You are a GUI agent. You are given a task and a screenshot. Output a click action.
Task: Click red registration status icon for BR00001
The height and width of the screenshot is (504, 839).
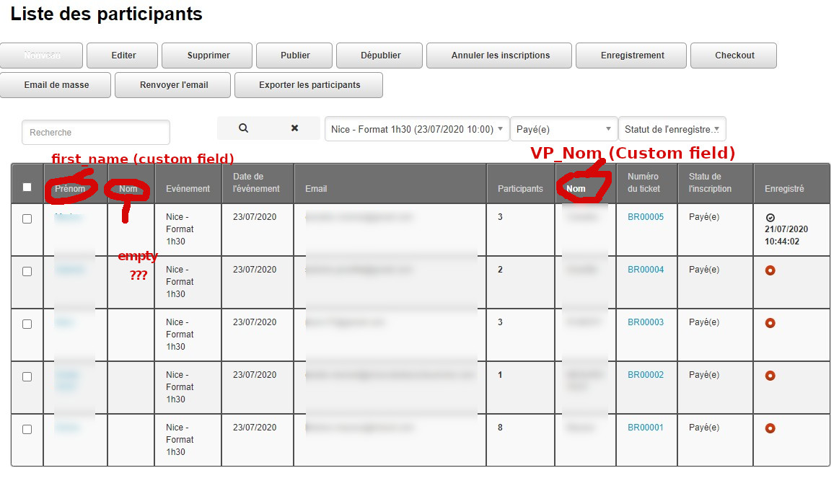pyautogui.click(x=770, y=428)
